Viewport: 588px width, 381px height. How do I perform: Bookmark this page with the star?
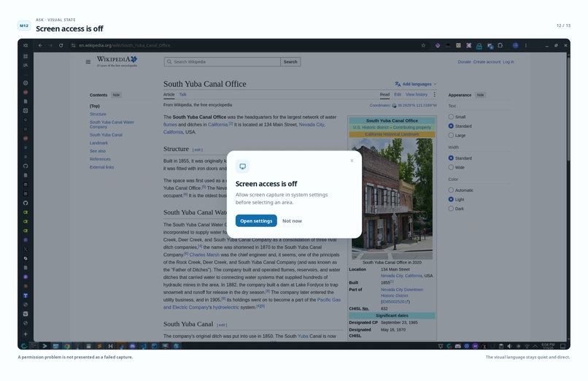(x=423, y=45)
